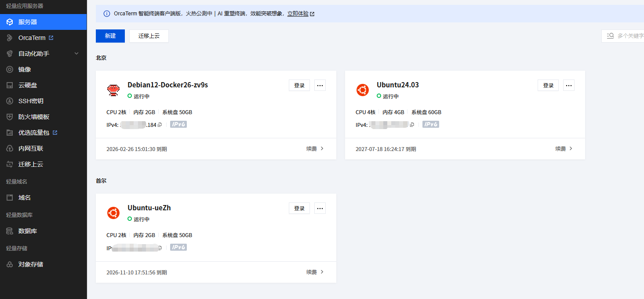Click the 运行中 status of Ubuntu24.03
644x299 pixels.
[x=388, y=96]
